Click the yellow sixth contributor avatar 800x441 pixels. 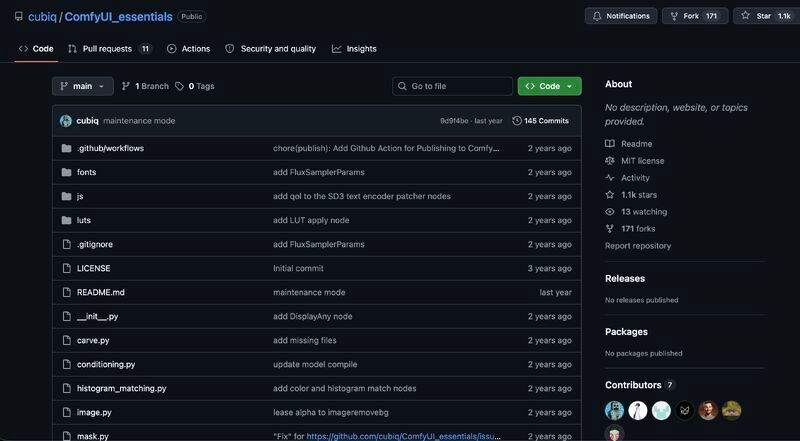732,410
